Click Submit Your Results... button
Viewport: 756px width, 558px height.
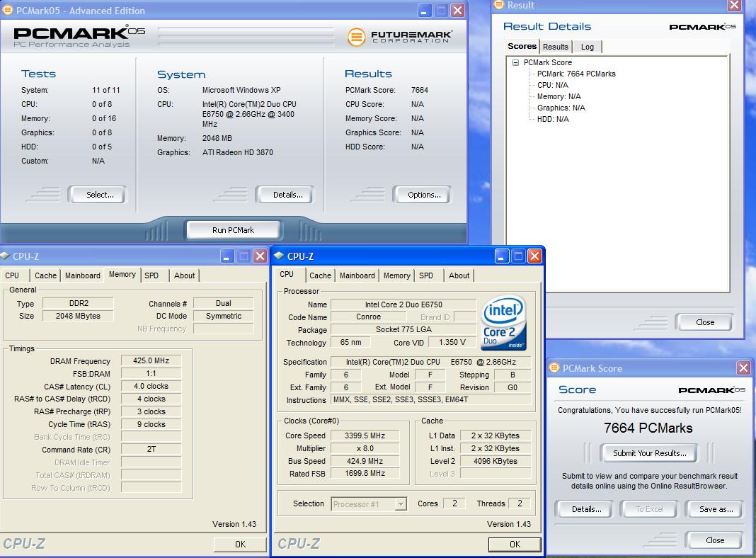tap(649, 453)
